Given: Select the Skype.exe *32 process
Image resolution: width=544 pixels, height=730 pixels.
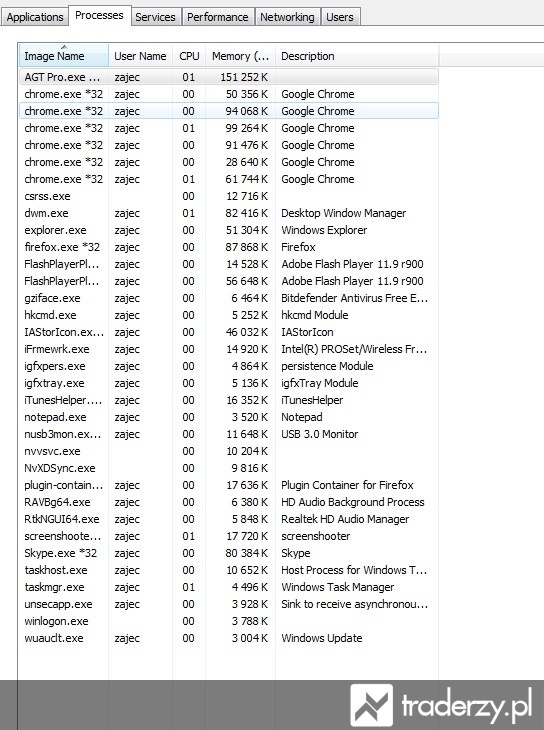Looking at the screenshot, I should 229,553.
